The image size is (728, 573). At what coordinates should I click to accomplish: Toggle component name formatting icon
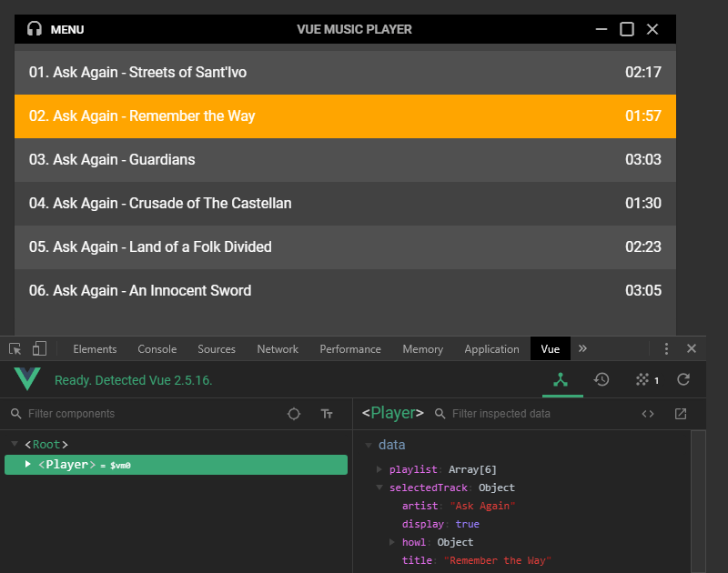point(327,414)
